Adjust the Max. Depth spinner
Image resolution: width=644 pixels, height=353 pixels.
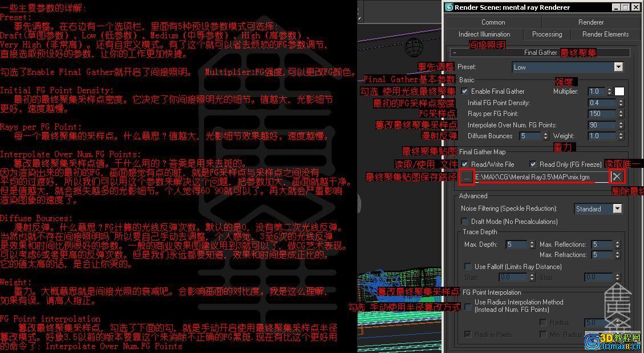(532, 244)
